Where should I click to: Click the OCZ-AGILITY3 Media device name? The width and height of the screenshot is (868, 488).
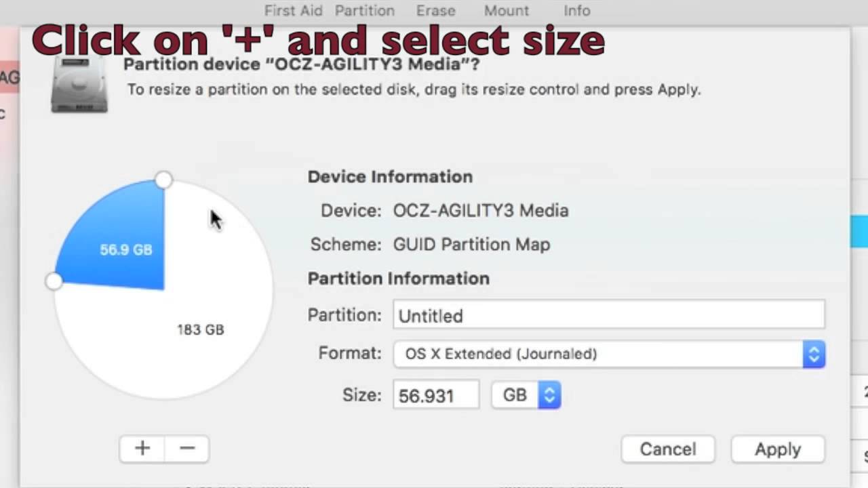tap(480, 211)
